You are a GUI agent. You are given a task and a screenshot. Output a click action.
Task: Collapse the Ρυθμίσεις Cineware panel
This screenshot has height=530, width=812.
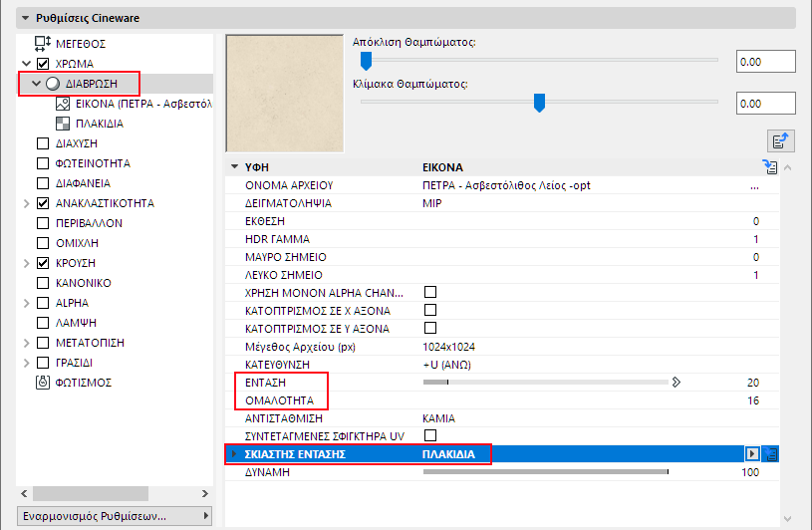click(x=25, y=18)
